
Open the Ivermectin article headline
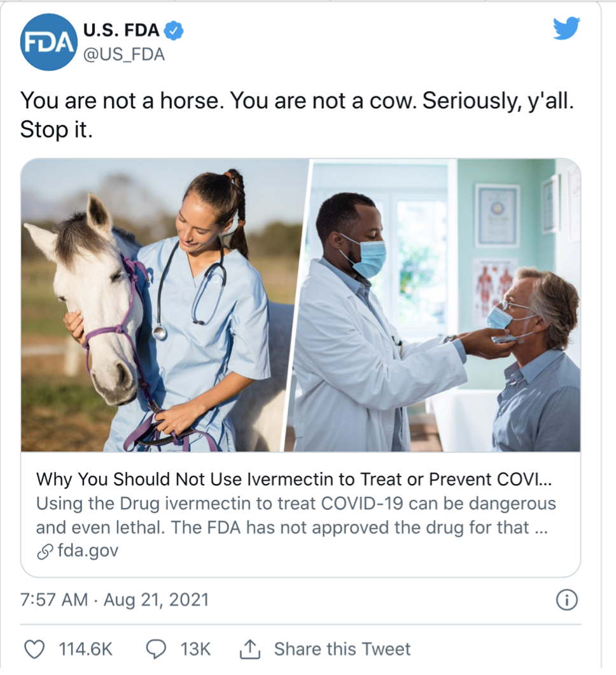point(294,480)
